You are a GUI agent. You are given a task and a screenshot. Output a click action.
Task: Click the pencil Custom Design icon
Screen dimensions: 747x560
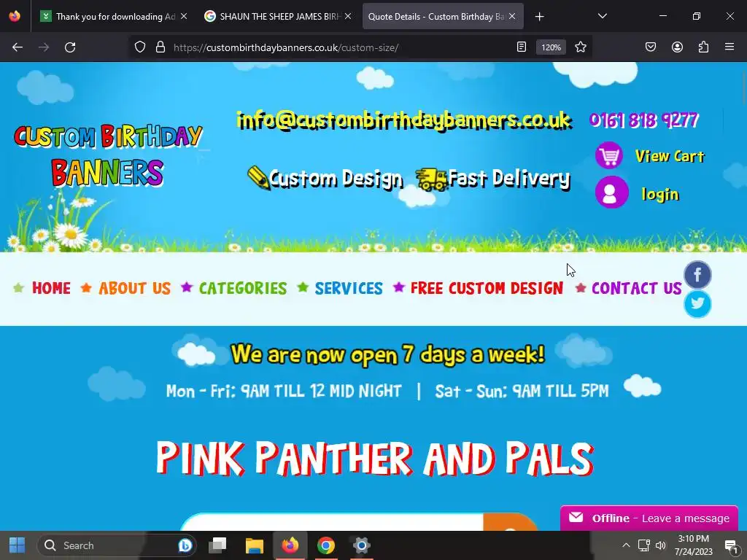coord(259,178)
